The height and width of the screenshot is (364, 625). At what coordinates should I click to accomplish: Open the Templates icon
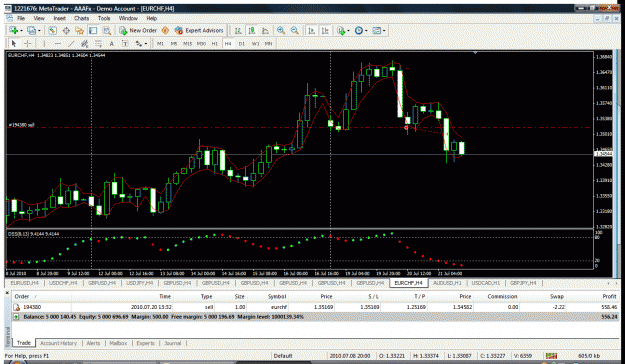point(376,30)
